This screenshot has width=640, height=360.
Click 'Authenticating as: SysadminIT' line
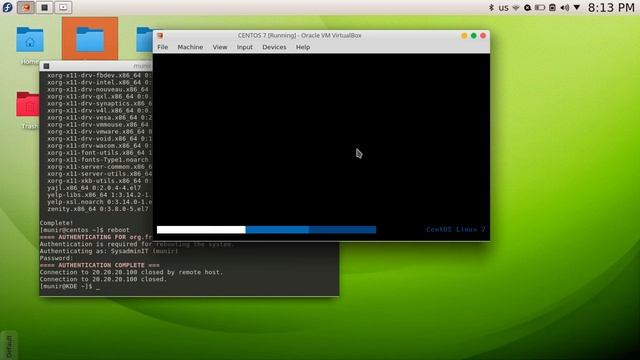tap(109, 251)
